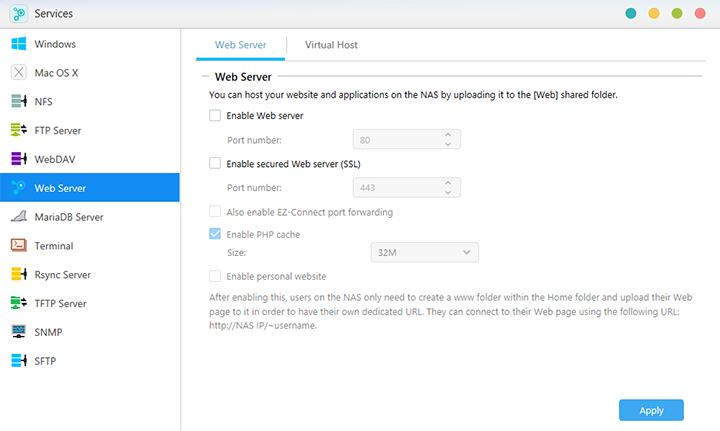Tick Enable secured Web server (SSL)
720x431 pixels.
pos(215,163)
